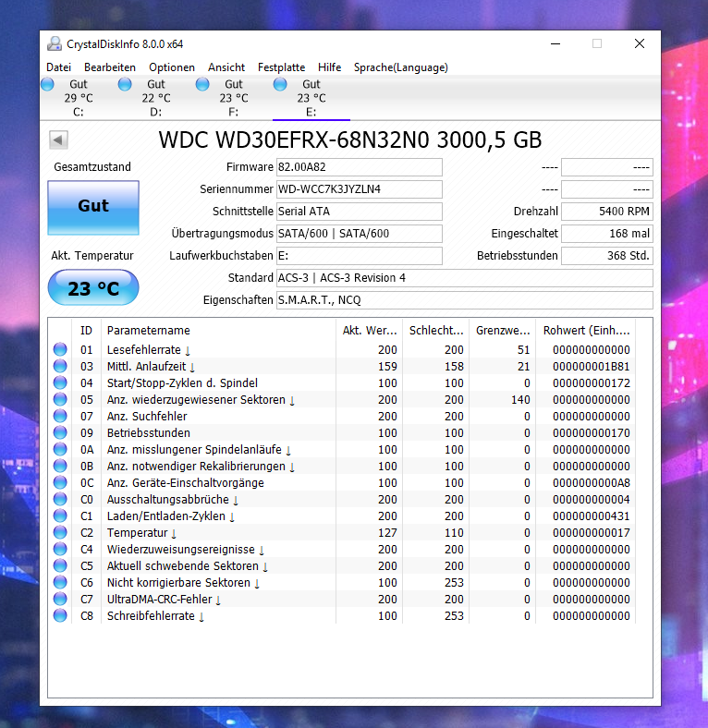Click the Eigenschaften field S.M.A.R.T., NCQ
Image resolution: width=708 pixels, height=728 pixels.
click(465, 300)
